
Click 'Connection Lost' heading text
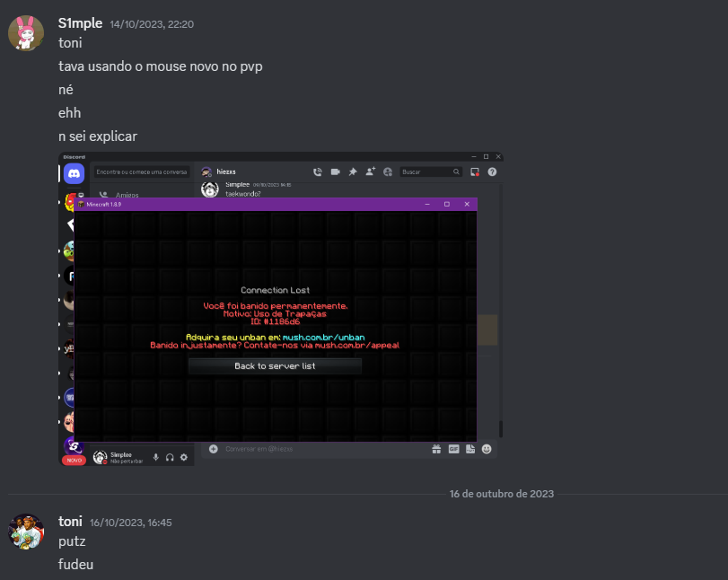point(275,290)
